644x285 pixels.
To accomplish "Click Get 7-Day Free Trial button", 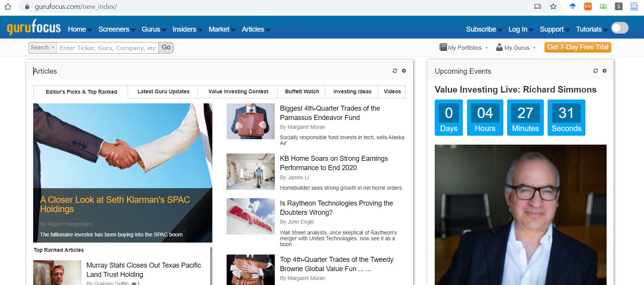I will 578,47.
